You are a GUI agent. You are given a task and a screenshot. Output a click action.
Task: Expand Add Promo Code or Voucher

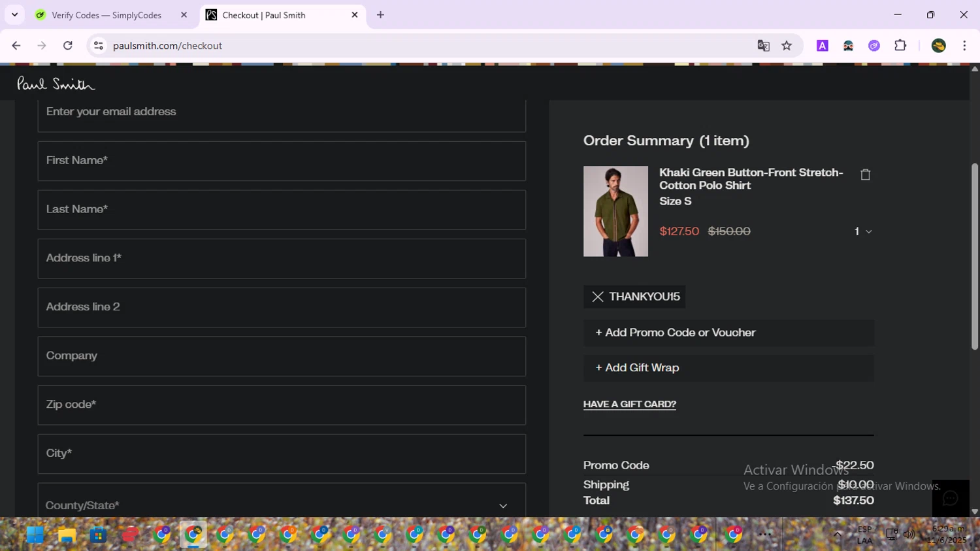[x=728, y=333]
